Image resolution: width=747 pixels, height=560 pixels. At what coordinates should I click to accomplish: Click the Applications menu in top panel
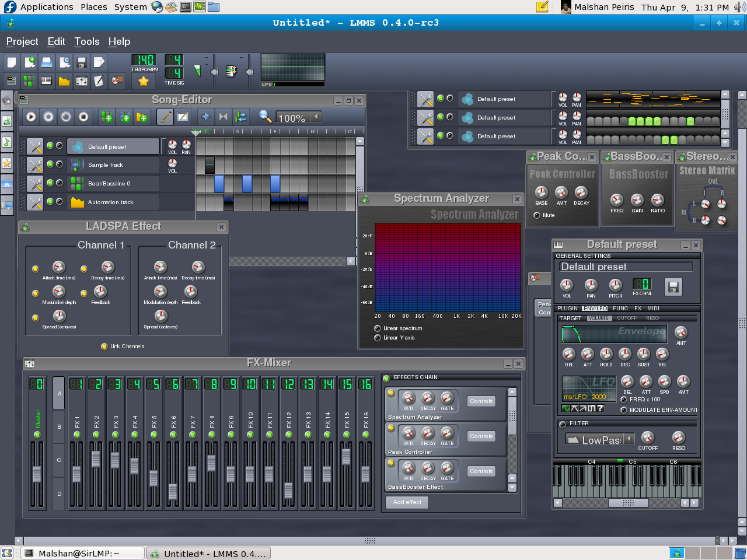pos(47,7)
